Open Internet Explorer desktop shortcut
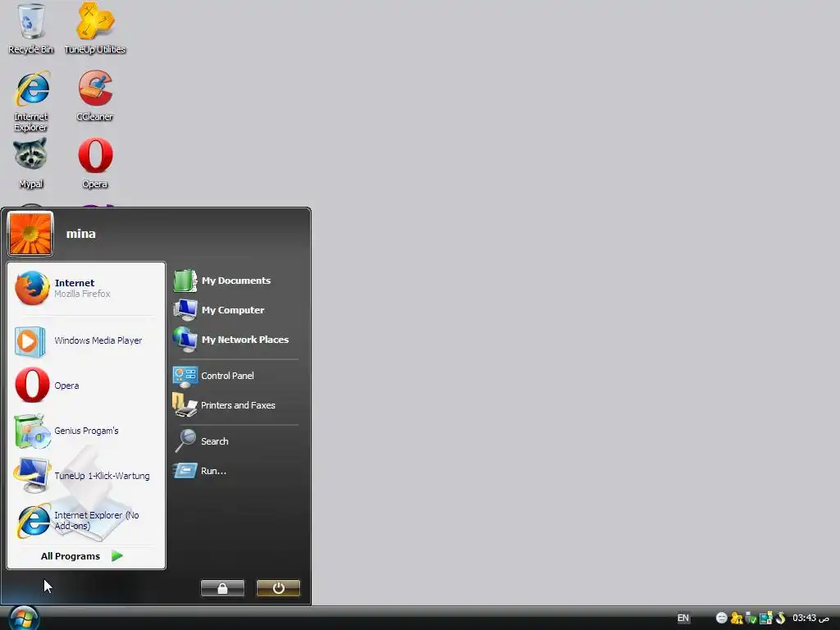840x630 pixels. (30, 101)
